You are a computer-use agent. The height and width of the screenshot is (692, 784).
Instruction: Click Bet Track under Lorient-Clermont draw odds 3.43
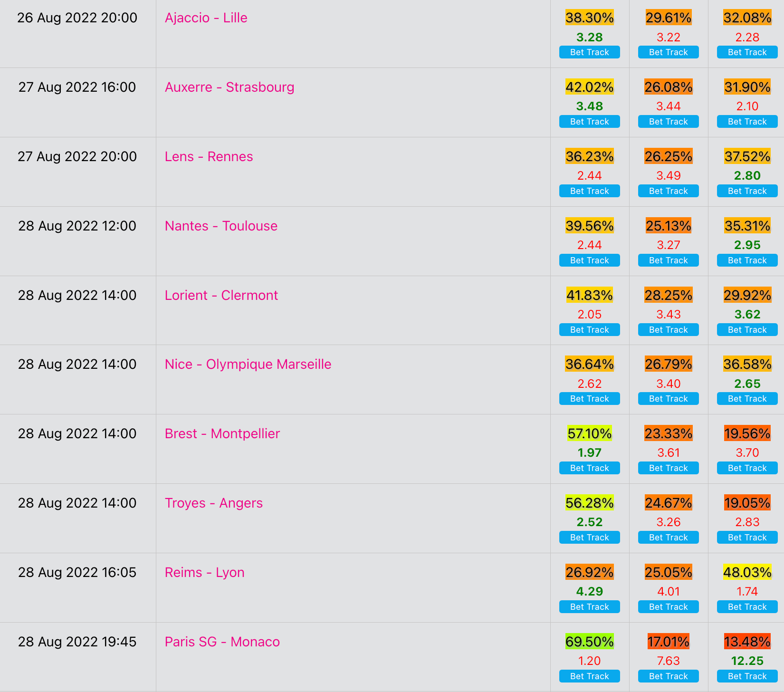click(x=669, y=330)
